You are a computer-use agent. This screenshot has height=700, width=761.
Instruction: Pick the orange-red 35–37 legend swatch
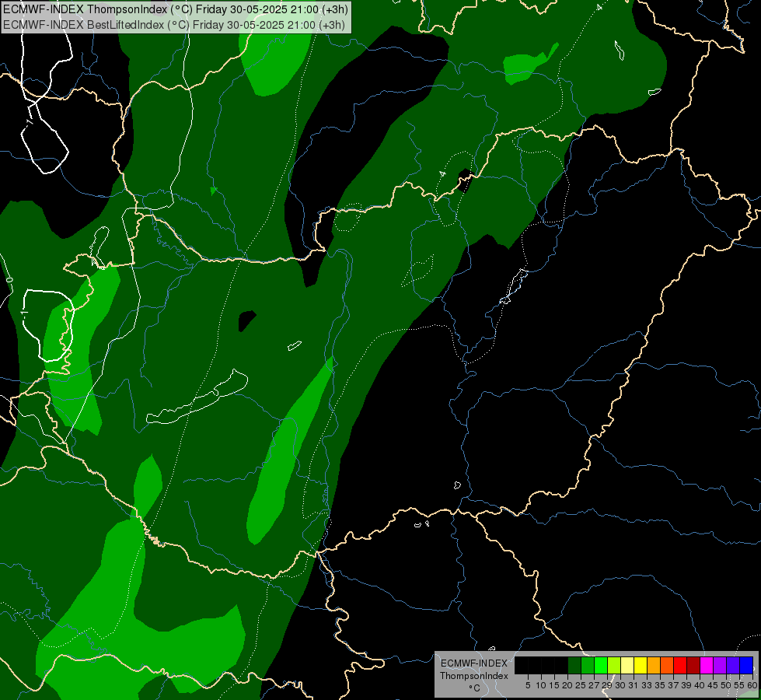667,665
